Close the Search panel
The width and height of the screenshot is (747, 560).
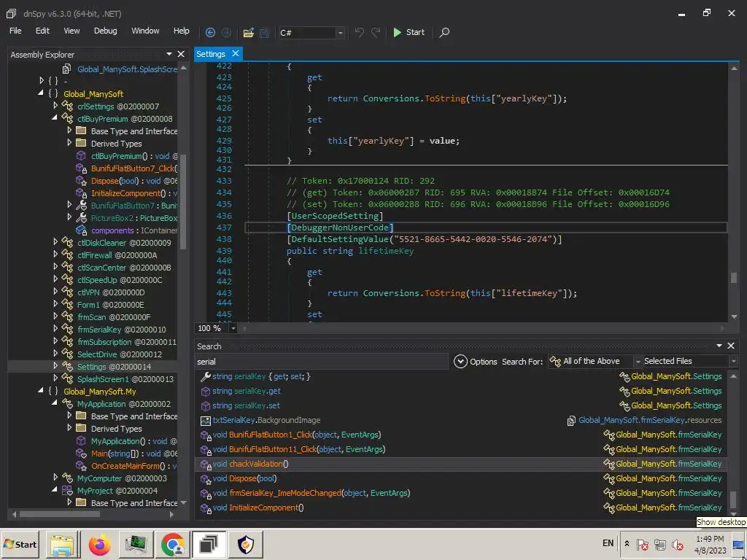click(x=731, y=346)
